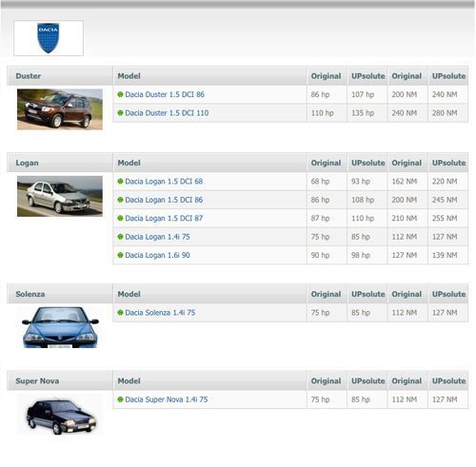
Task: Click the Model column header in Duster table
Action: click(129, 76)
